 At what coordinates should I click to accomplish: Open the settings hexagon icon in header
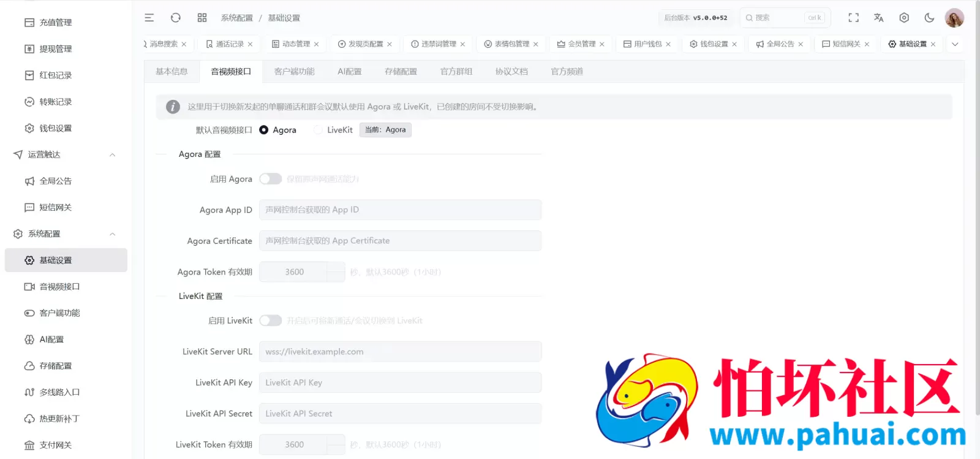coord(904,18)
